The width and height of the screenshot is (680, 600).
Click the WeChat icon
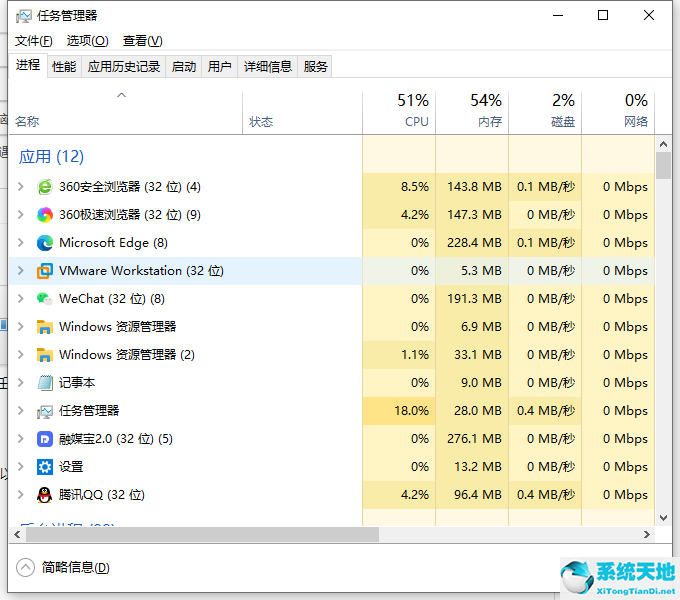point(45,299)
